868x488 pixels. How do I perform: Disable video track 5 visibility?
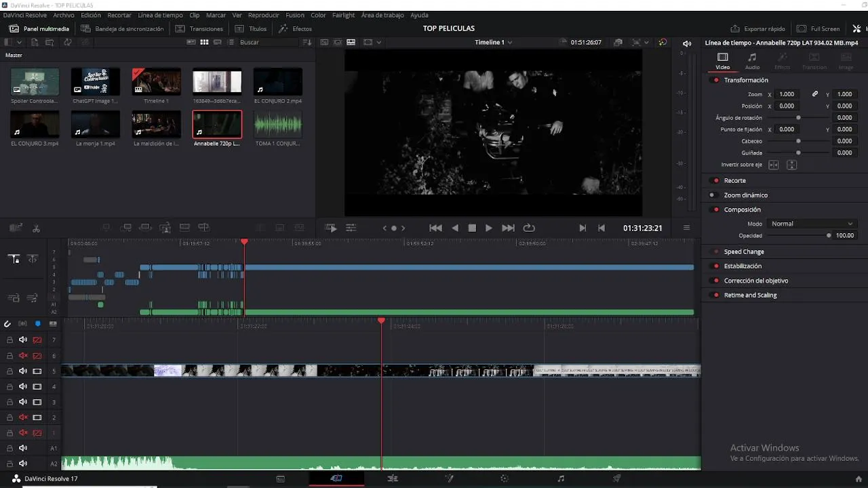click(37, 371)
